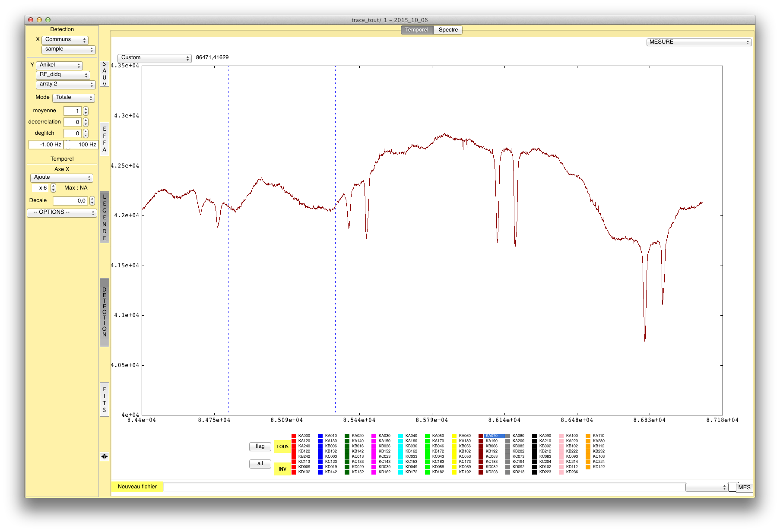Screen dimensions: 780x532
Task: Toggle the vertical DETECTION panel button
Action: coord(104,312)
